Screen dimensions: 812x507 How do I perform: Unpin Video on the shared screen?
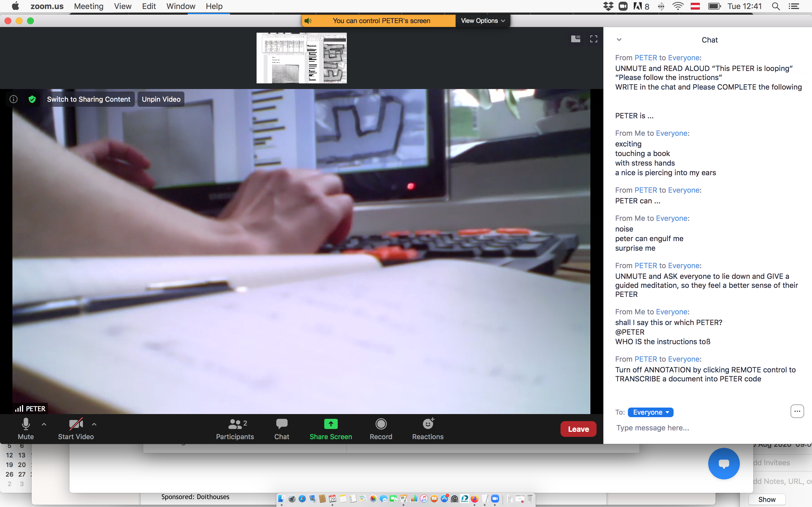pos(160,99)
